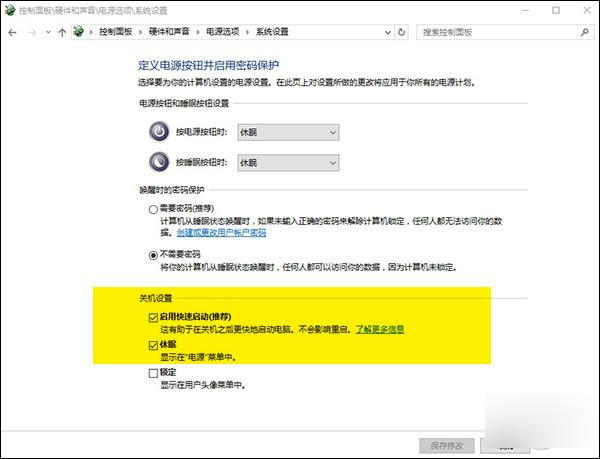600x459 pixels.
Task: Open the 按电源按钮时 dropdown
Action: [x=287, y=132]
